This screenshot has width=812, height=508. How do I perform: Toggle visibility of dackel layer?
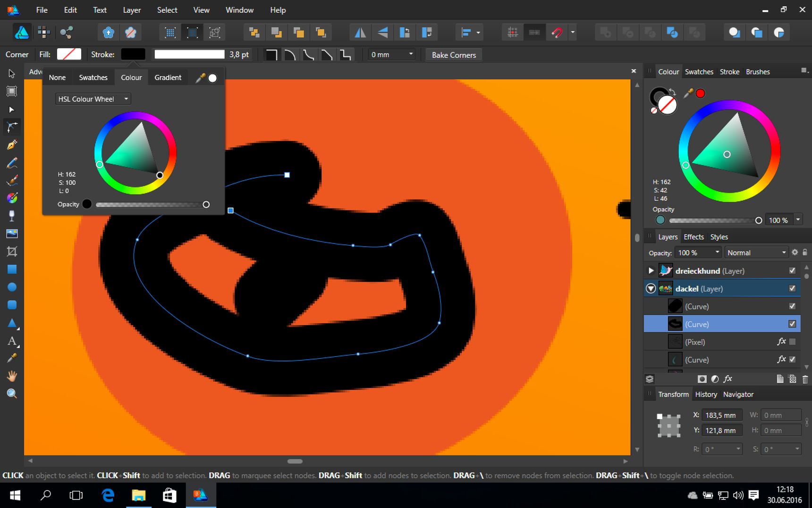pos(792,288)
